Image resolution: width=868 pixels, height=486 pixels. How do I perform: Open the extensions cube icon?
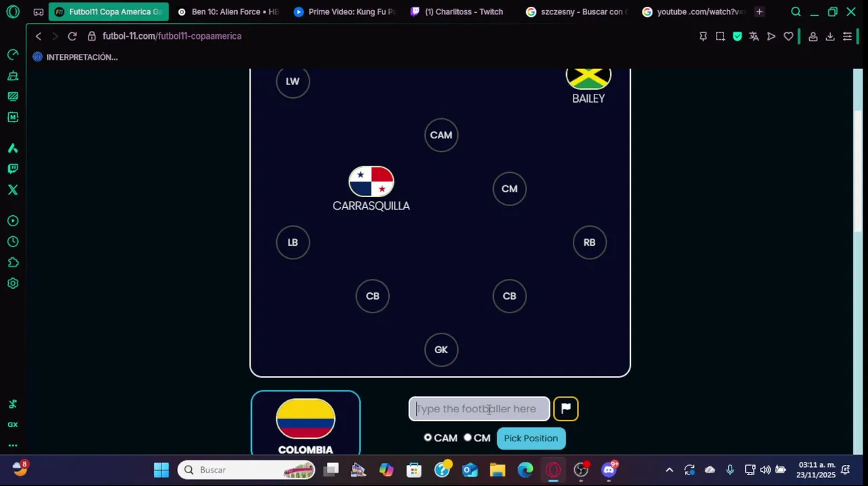click(13, 263)
